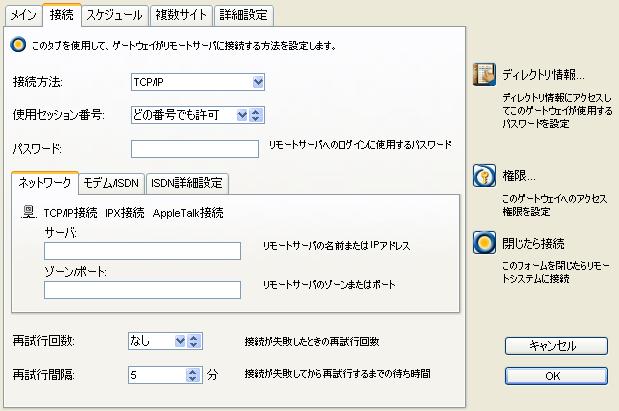Click the IPX接続 label
The width and height of the screenshot is (619, 411).
[125, 213]
